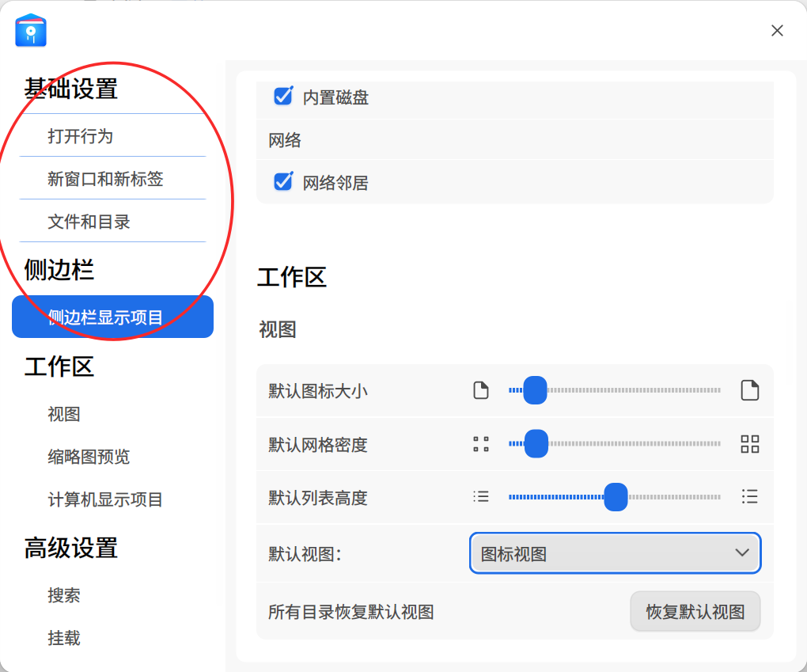The image size is (807, 672).
Task: Click the dense grid icon for grid density
Action: (749, 444)
